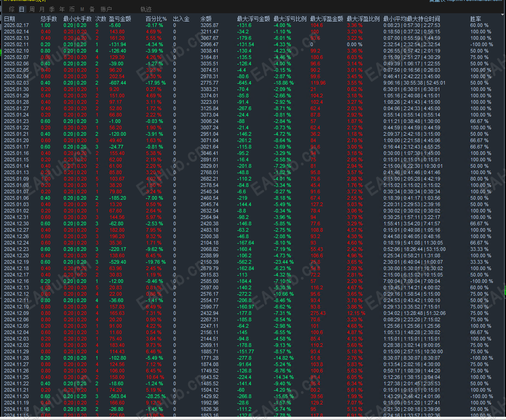Switch to the 综 summary tab
506x420 pixels.
[x=11, y=9]
